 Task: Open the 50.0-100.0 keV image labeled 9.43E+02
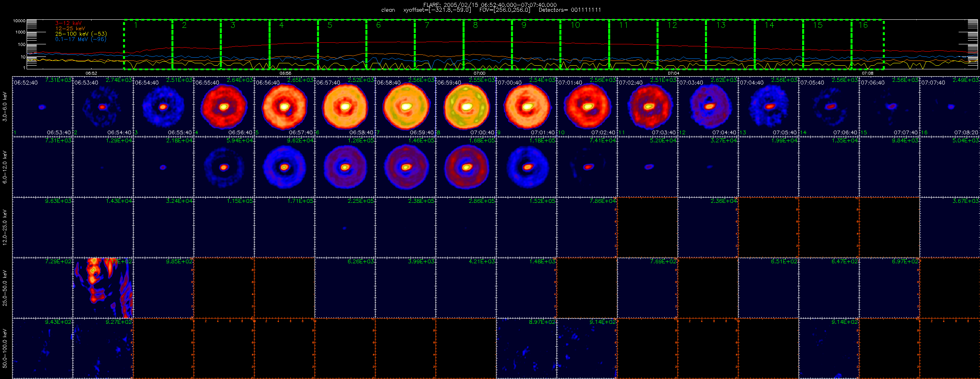coord(42,348)
